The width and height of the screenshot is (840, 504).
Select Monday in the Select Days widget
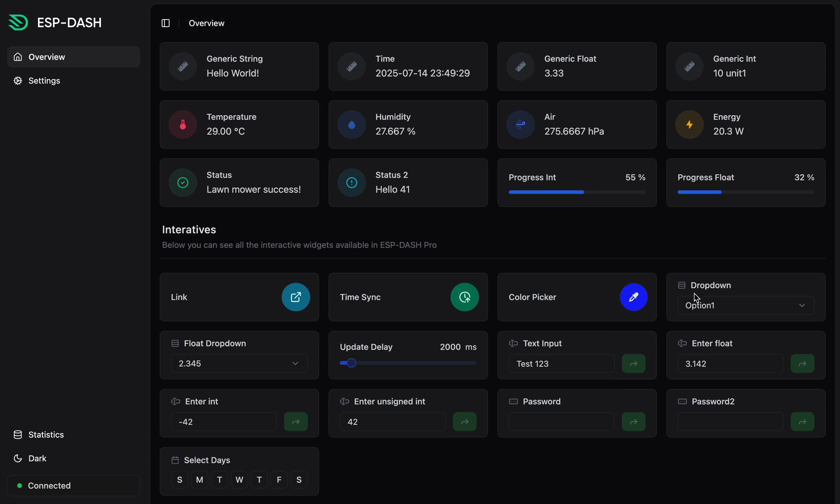coord(199,480)
